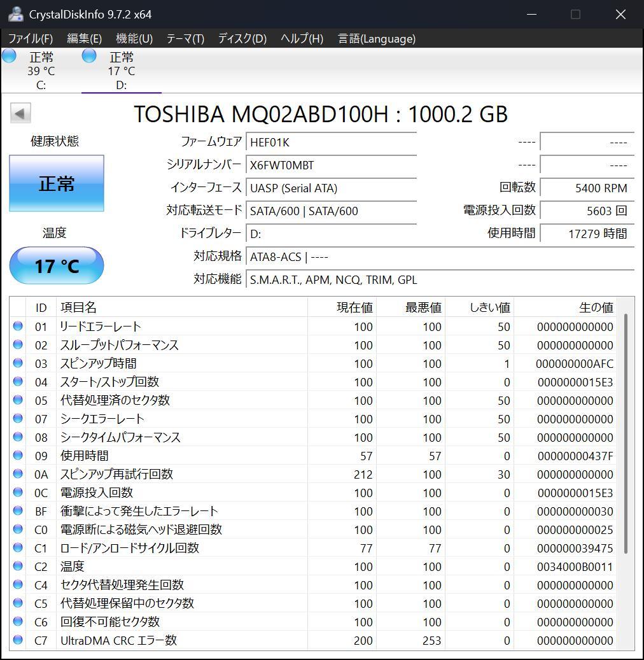Click the drive letter field D:
The height and width of the screenshot is (660, 644).
point(332,234)
